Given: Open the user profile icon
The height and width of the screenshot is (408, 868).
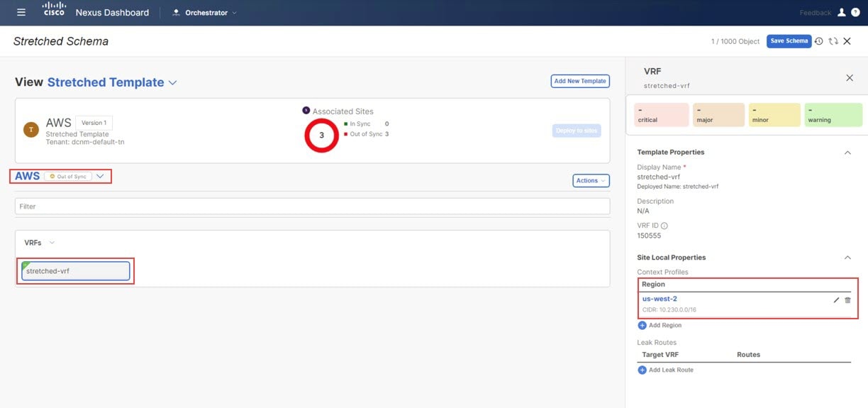Looking at the screenshot, I should pos(842,12).
